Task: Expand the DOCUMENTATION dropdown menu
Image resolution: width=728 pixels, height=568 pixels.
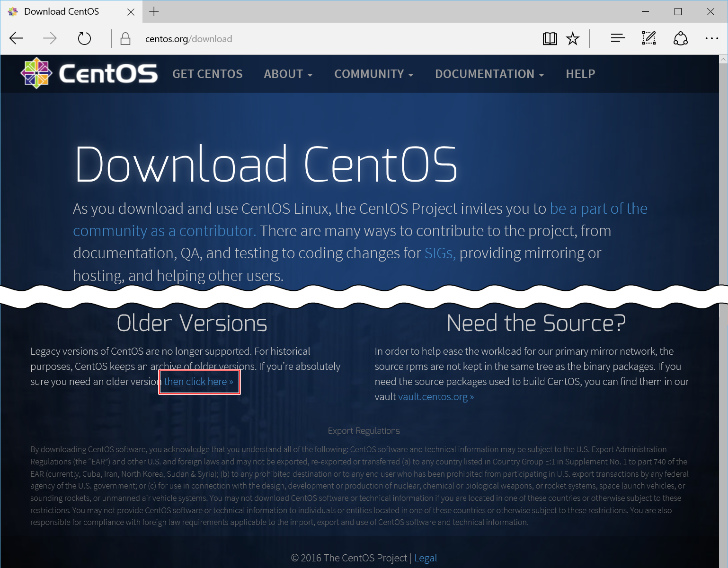Action: (489, 74)
